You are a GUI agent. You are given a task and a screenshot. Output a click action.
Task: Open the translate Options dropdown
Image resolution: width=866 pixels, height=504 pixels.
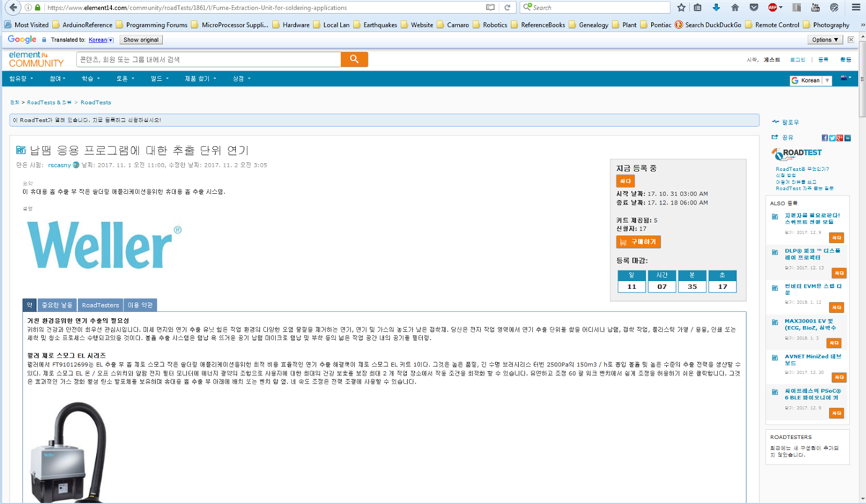(x=826, y=40)
